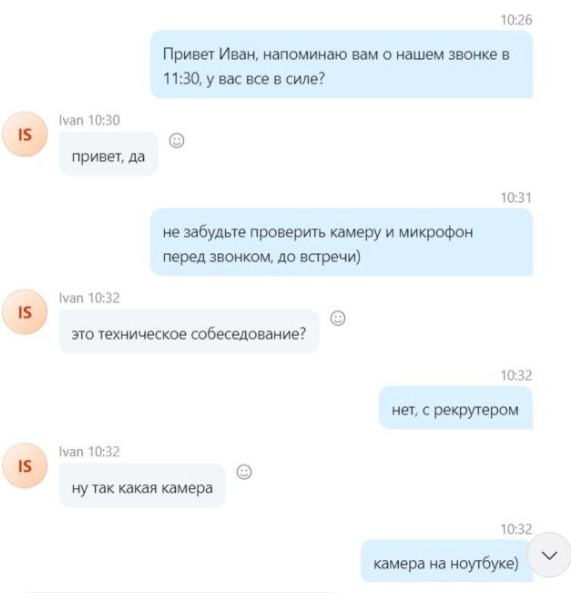
Task: Select the "привет, да" message bubble
Action: point(109,154)
